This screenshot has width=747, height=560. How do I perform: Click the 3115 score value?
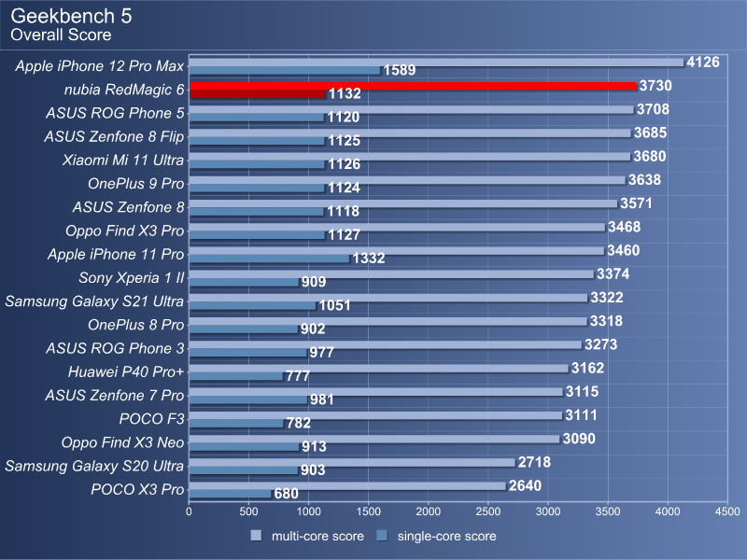tap(582, 391)
